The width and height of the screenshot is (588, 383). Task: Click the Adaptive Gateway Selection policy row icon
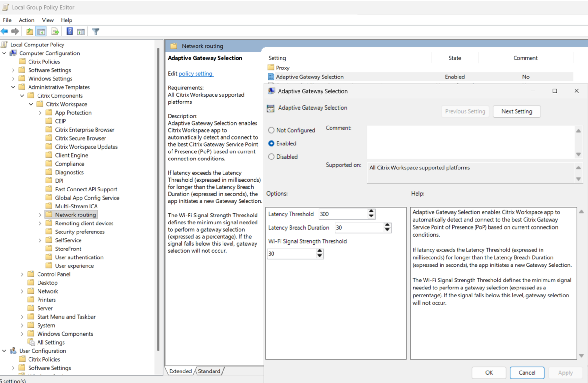click(x=271, y=77)
